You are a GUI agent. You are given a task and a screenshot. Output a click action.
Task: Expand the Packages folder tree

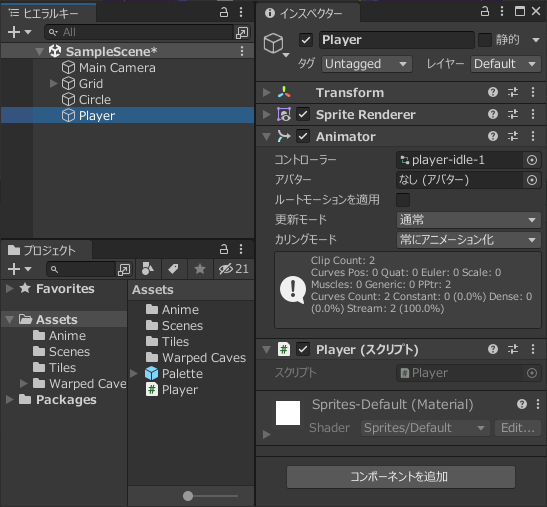point(10,400)
